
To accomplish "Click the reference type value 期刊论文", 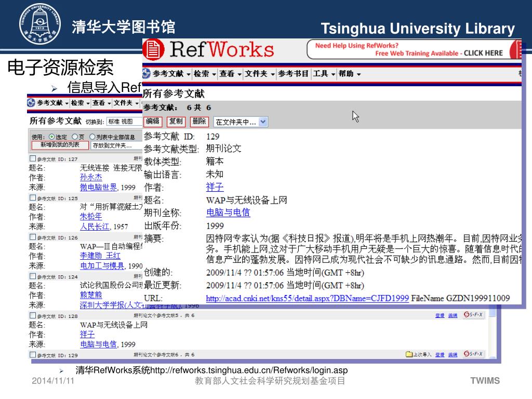I will pyautogui.click(x=223, y=149).
